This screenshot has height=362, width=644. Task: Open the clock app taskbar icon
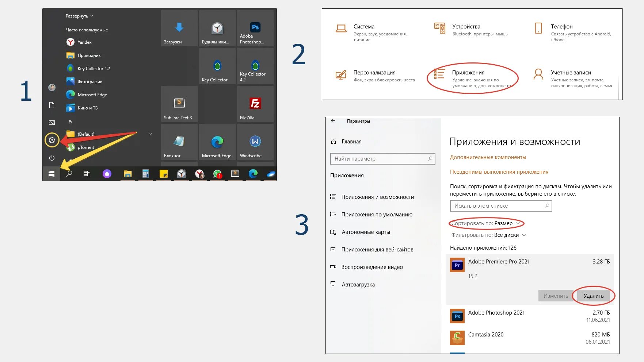[x=182, y=174]
